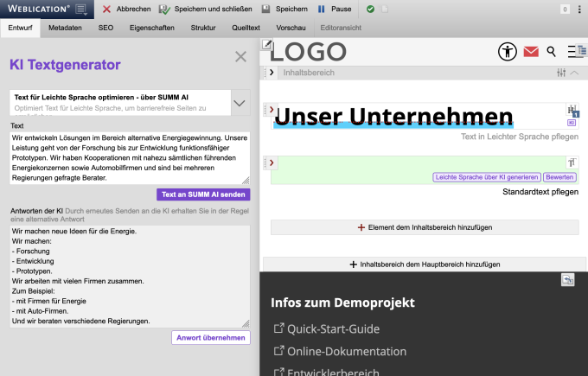Open the text generator mode dropdown arrow

coord(240,103)
